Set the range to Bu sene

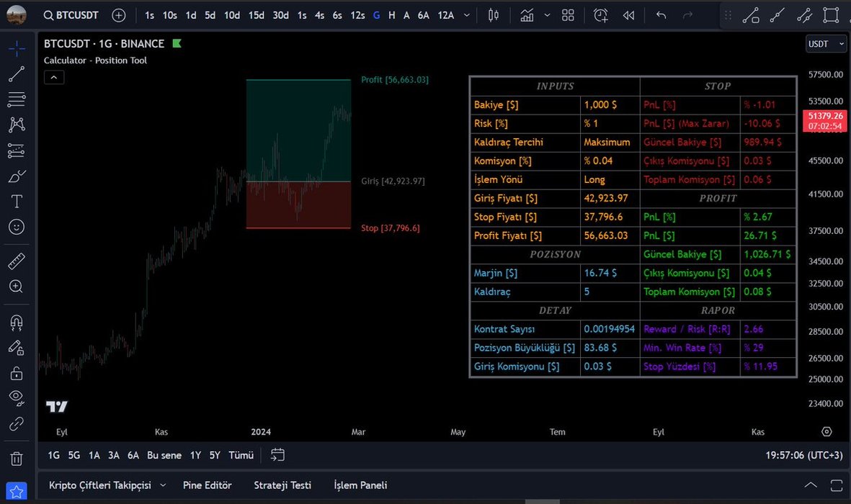click(x=164, y=455)
